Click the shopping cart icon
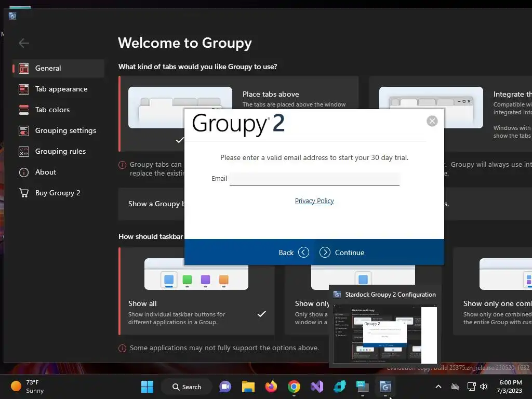 tap(24, 193)
